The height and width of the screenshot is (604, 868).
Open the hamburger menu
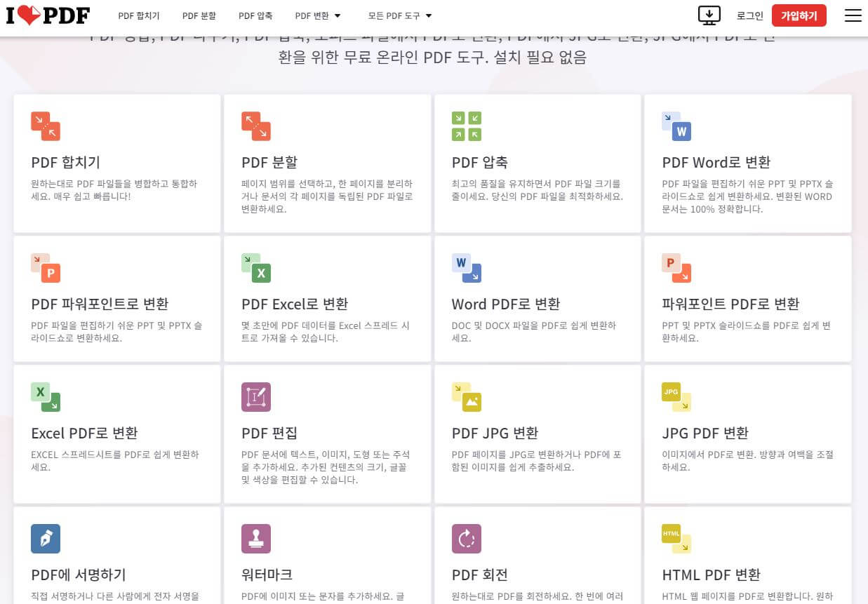pyautogui.click(x=853, y=15)
